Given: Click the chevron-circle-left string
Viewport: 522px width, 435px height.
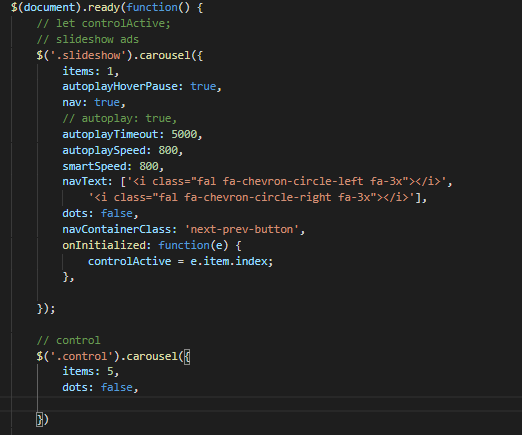Looking at the screenshot, I should pos(286,182).
